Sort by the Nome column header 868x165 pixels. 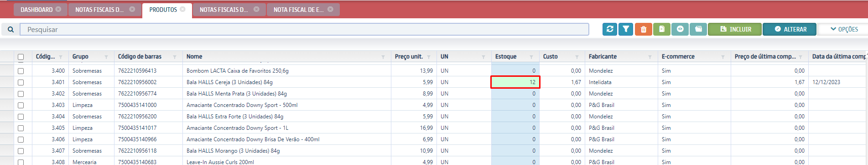coord(194,57)
